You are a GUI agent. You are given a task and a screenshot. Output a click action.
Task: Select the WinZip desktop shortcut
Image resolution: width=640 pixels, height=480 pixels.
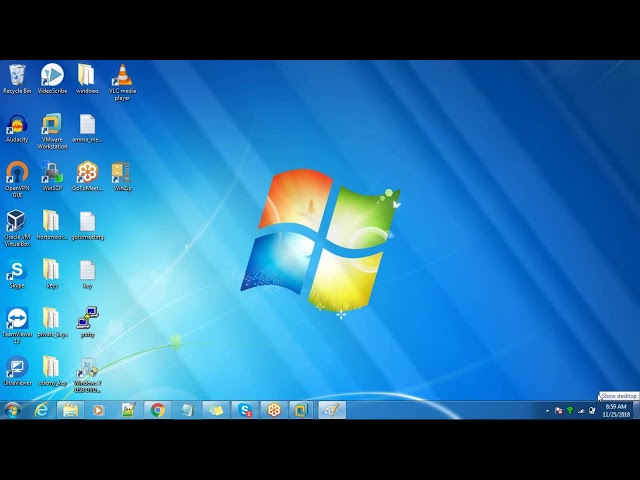122,176
